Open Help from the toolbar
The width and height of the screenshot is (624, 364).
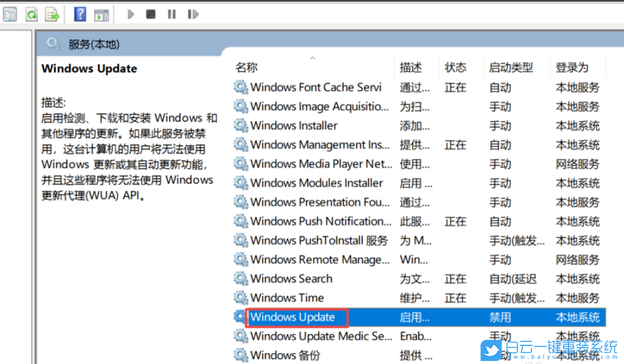point(79,14)
